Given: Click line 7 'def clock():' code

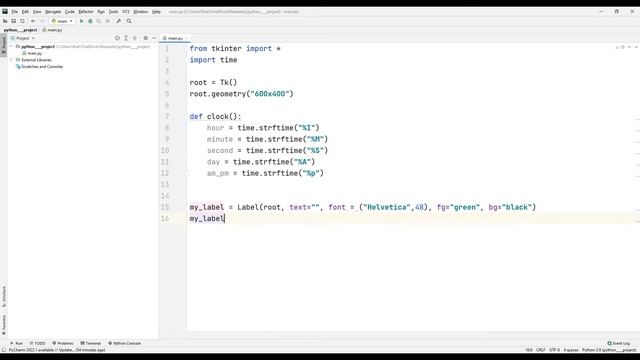Looking at the screenshot, I should click(x=215, y=116).
